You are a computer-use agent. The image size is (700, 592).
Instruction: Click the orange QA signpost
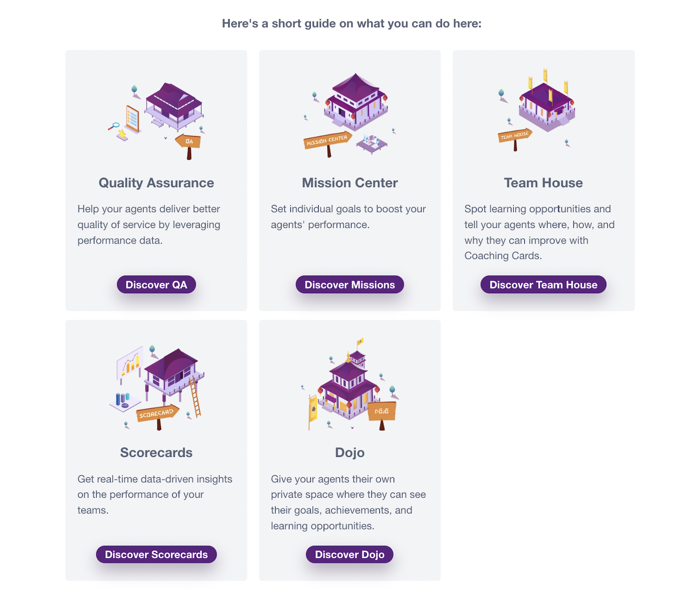click(188, 146)
